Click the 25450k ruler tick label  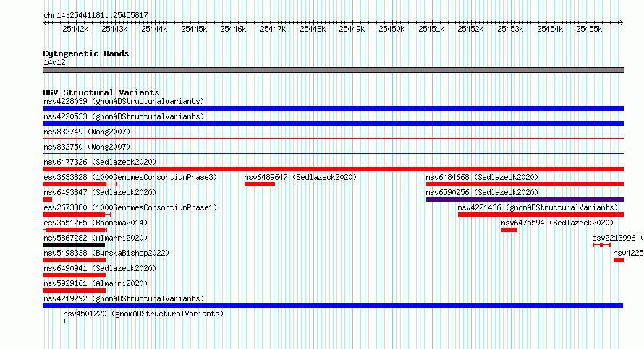coord(391,29)
